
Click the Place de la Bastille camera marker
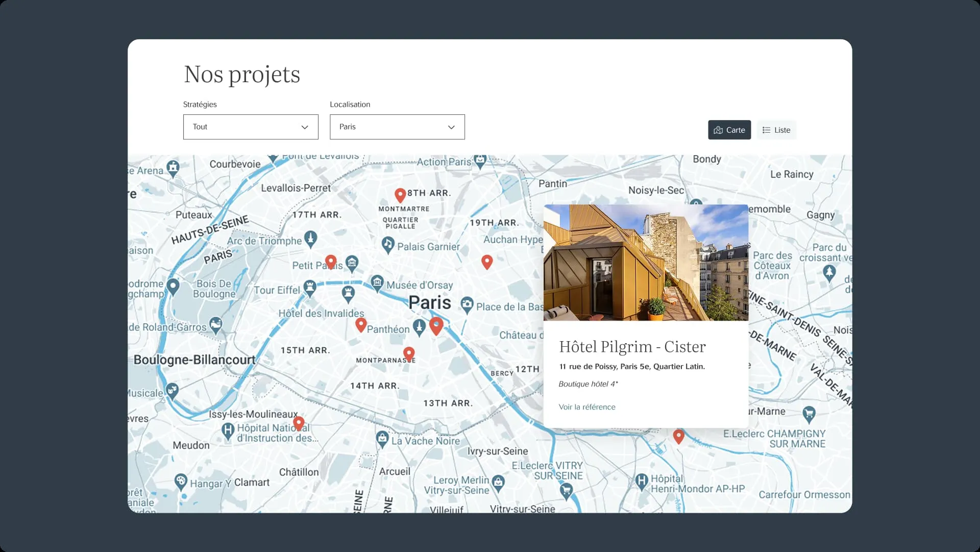pos(467,305)
